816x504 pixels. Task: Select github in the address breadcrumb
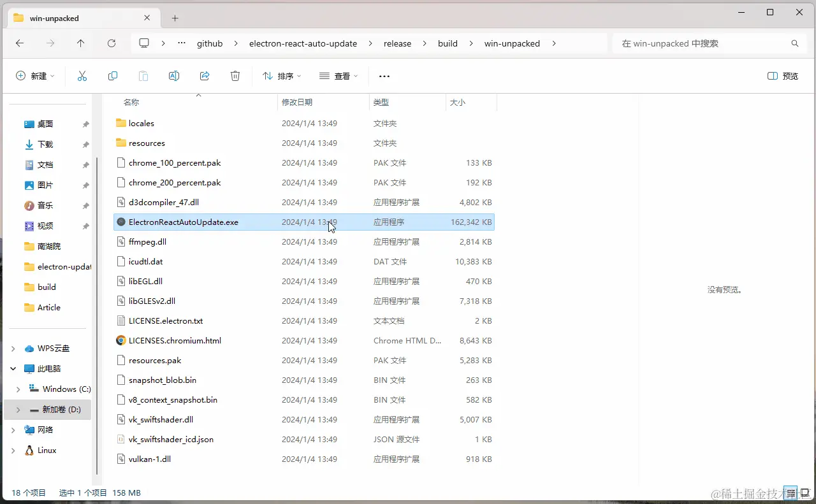point(210,43)
